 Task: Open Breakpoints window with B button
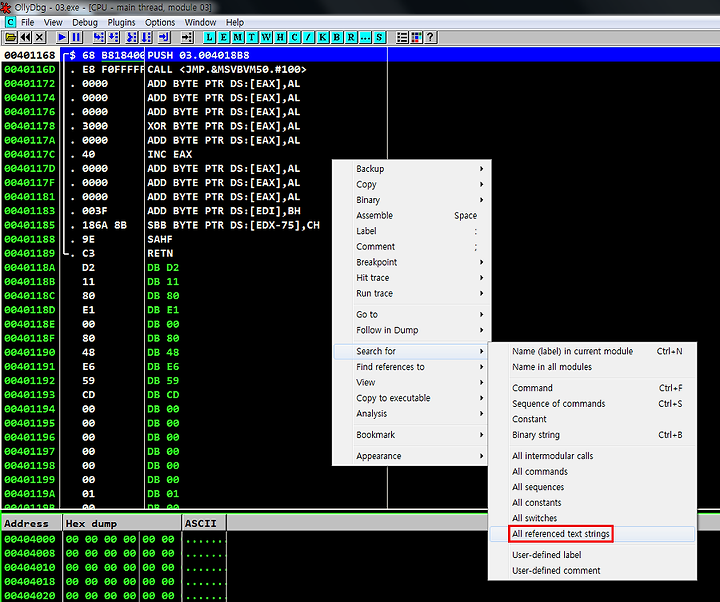click(337, 37)
